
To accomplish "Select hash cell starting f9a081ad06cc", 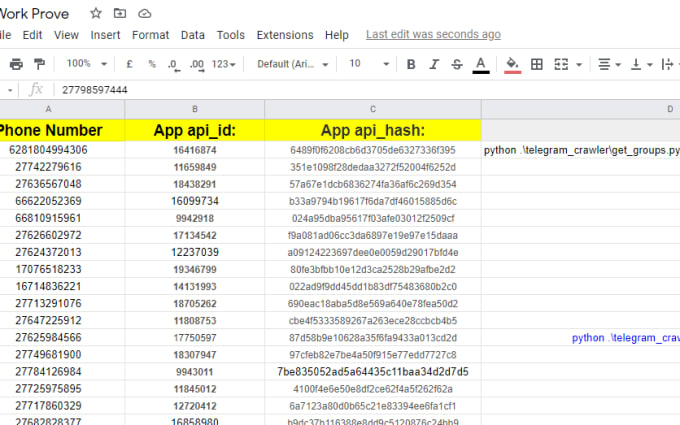I will [373, 235].
